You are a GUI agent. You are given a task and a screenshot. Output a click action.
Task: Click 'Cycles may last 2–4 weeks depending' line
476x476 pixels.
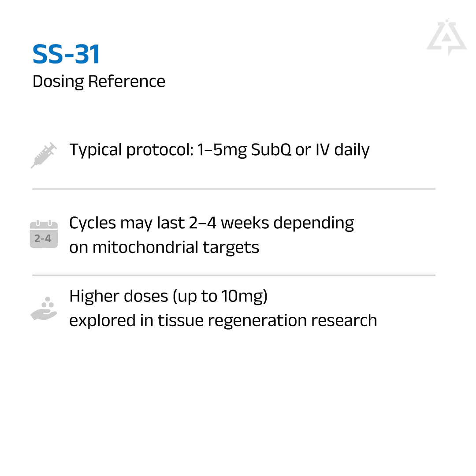tap(212, 223)
